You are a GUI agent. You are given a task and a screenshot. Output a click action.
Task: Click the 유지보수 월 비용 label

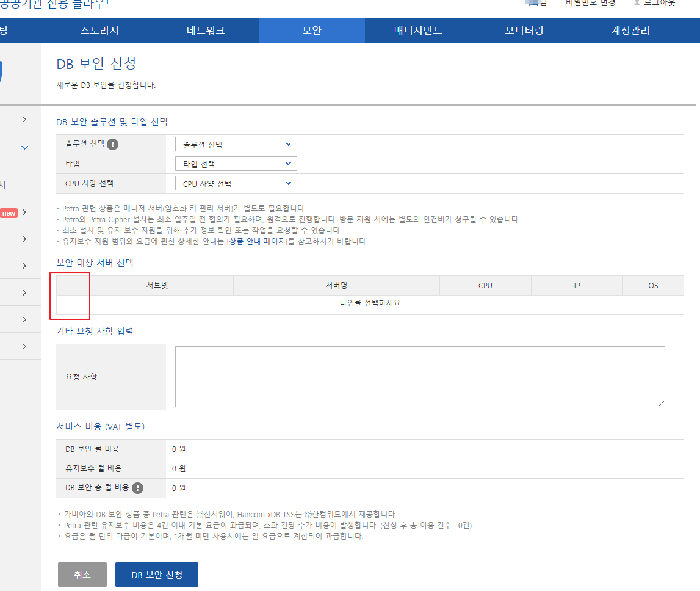(x=93, y=469)
